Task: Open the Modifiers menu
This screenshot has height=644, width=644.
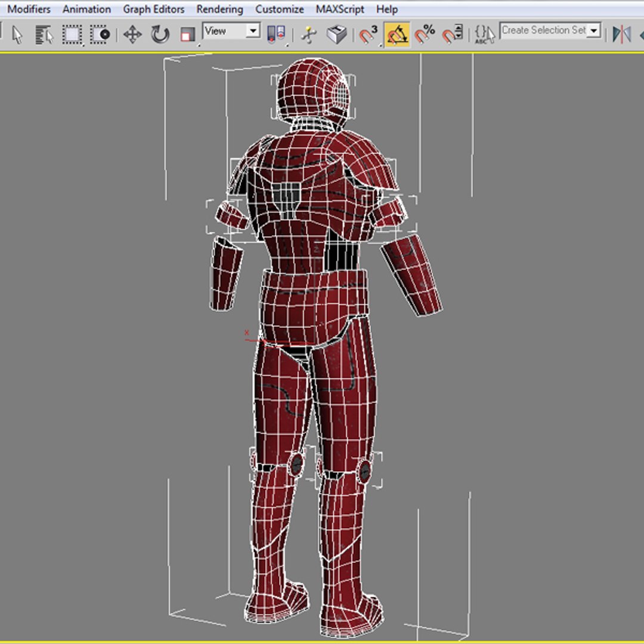Action: (x=29, y=9)
